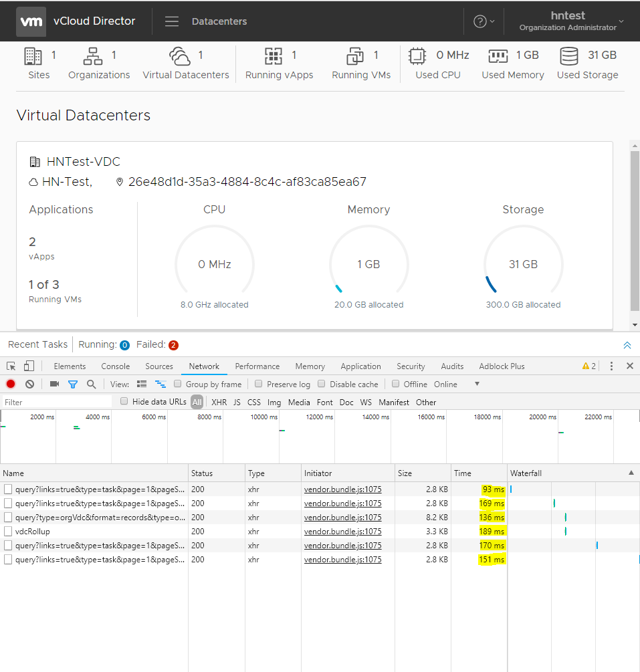Switch to the Sources tab

159,366
